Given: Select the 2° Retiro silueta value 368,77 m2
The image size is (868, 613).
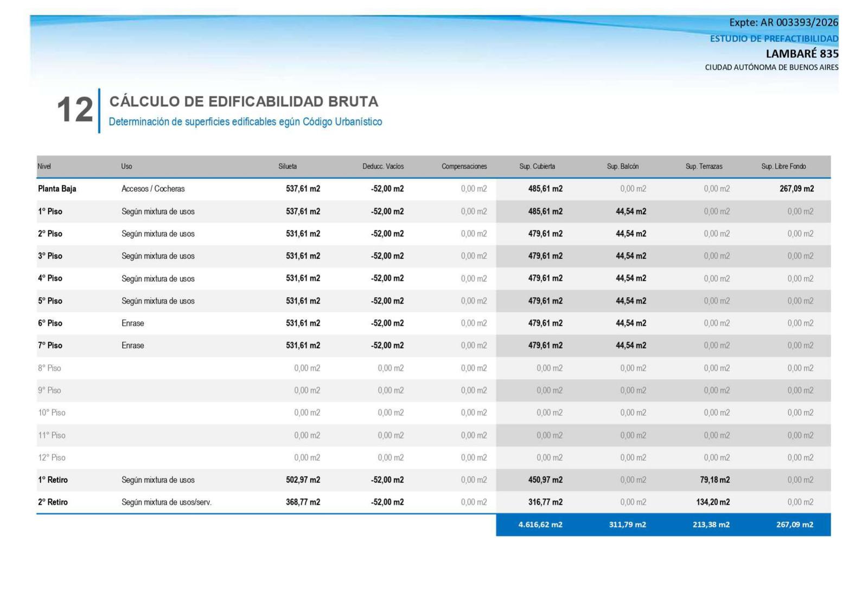Looking at the screenshot, I should [303, 502].
